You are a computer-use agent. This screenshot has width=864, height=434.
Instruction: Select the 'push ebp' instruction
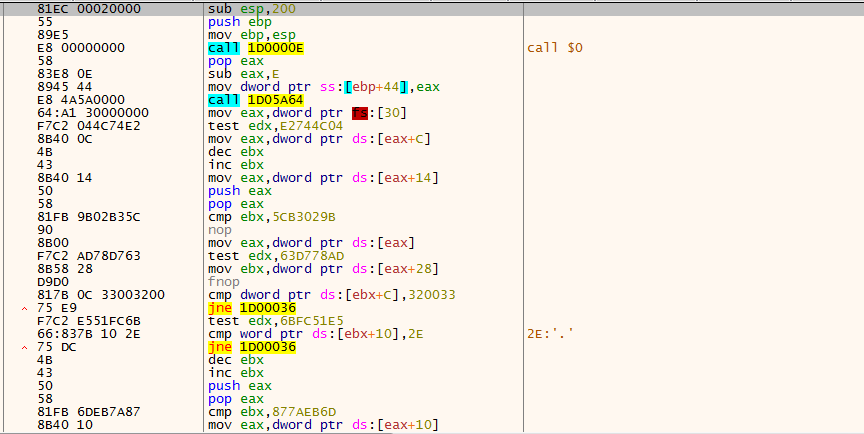(240, 22)
